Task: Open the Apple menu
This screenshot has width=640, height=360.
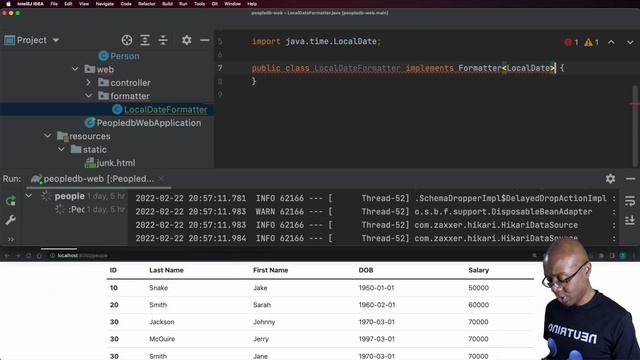Action: point(8,4)
